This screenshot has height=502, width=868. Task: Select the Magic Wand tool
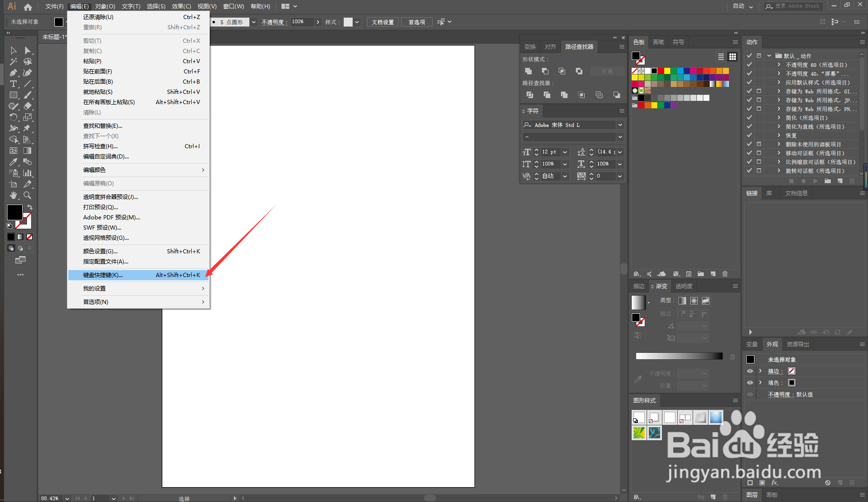click(x=13, y=61)
